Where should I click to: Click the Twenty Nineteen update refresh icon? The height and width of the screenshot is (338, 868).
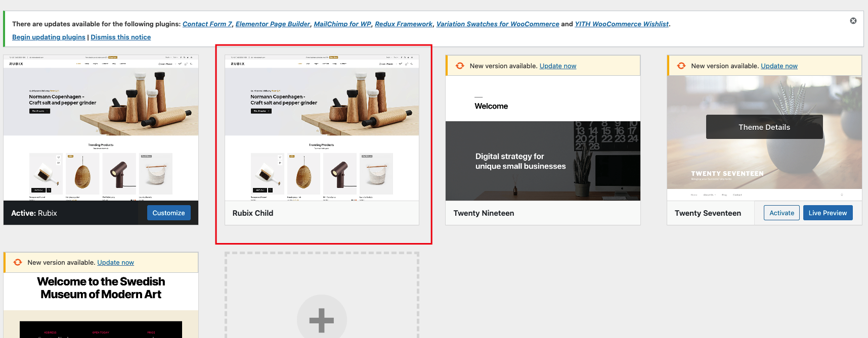tap(460, 66)
